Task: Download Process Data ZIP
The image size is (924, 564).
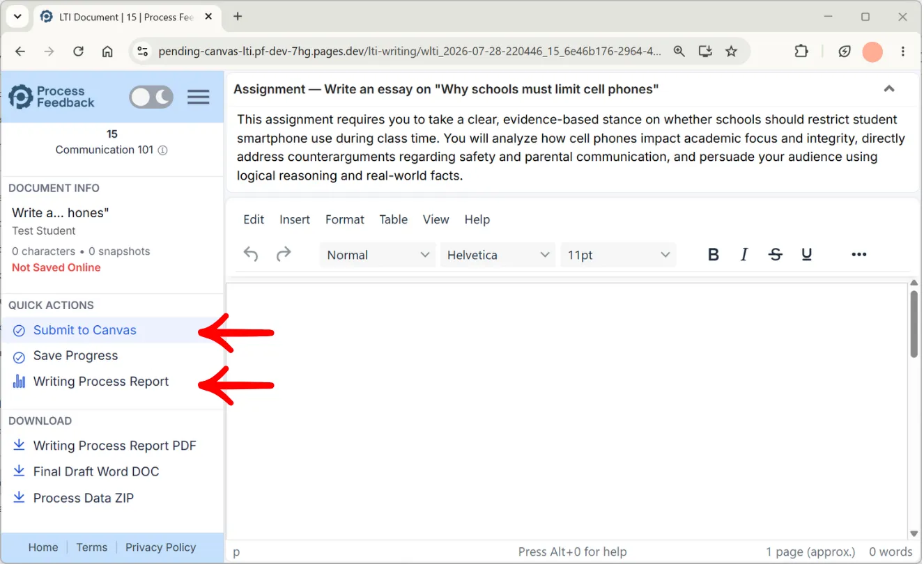Action: click(84, 498)
